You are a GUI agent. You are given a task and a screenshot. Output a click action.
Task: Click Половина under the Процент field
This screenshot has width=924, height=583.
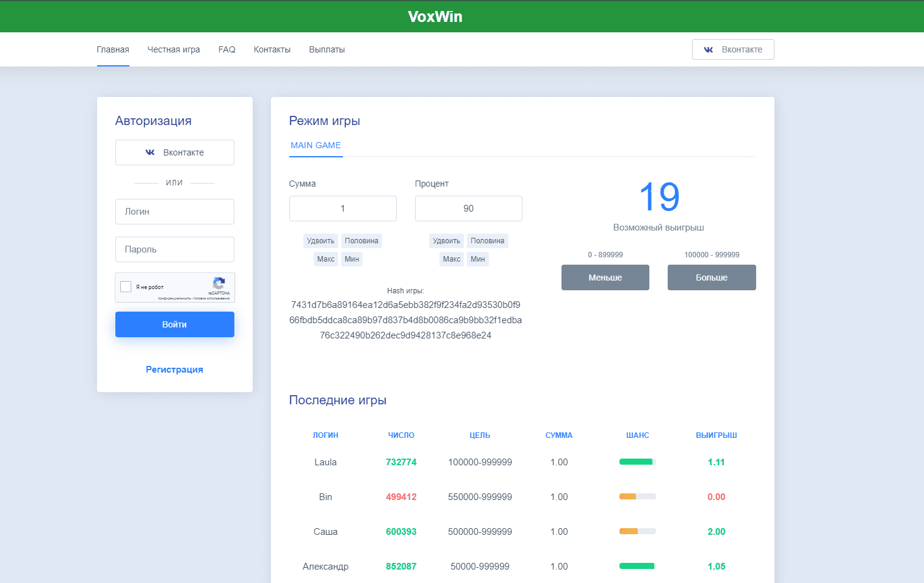click(x=487, y=241)
